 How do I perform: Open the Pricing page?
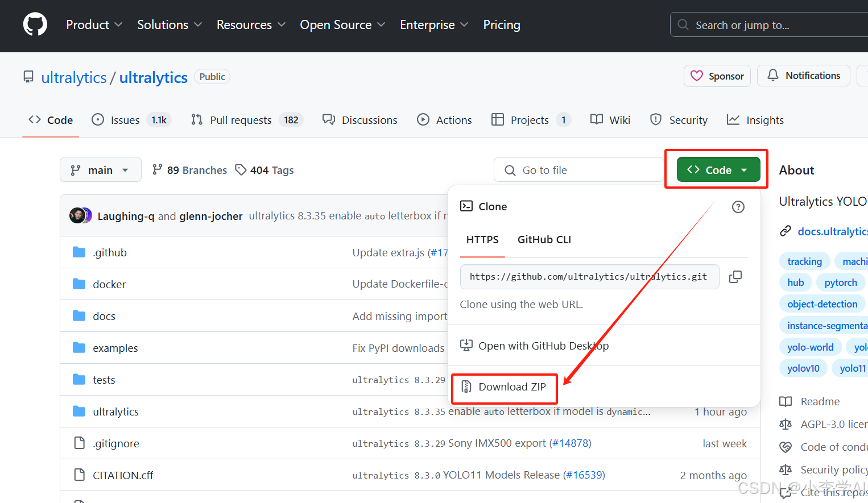point(502,25)
